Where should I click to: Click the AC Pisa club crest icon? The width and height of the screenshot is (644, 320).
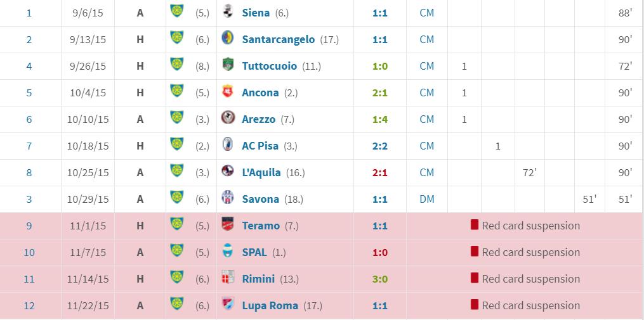(x=228, y=145)
